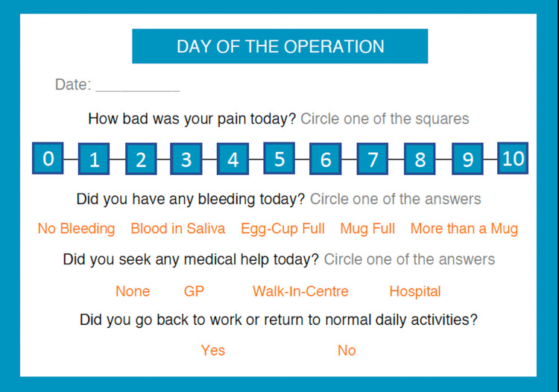
Task: Pick pain level 5 square
Action: [279, 158]
